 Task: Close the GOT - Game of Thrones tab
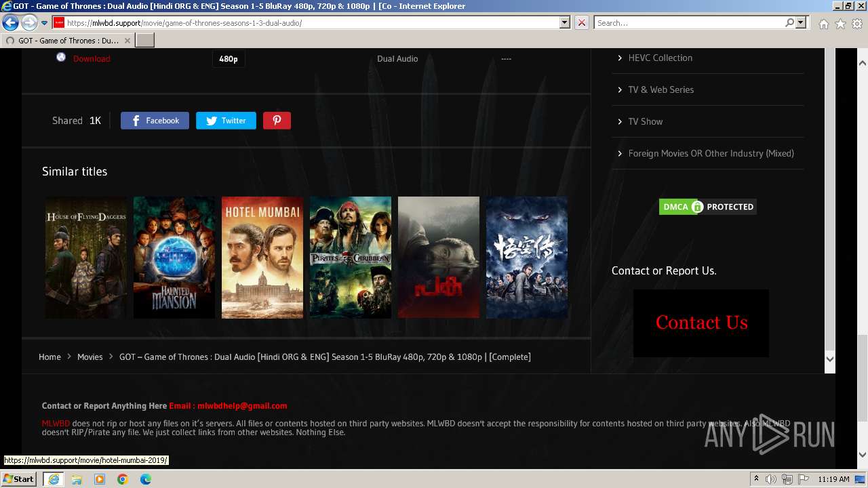pyautogui.click(x=127, y=41)
